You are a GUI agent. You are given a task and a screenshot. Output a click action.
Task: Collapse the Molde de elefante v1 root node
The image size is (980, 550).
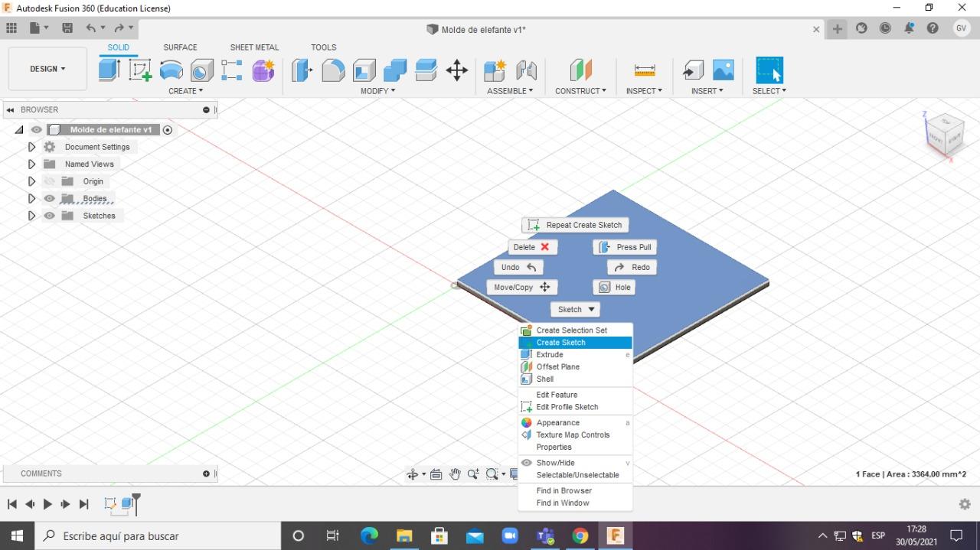tap(19, 130)
